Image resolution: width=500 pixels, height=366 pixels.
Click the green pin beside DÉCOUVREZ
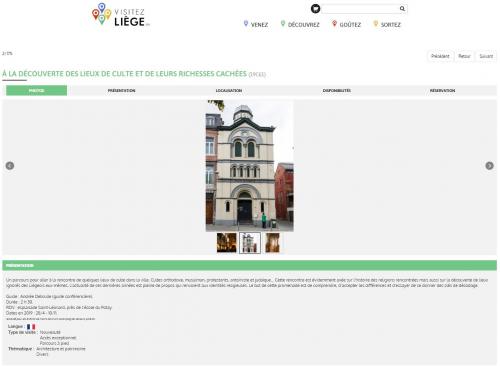pos(283,23)
